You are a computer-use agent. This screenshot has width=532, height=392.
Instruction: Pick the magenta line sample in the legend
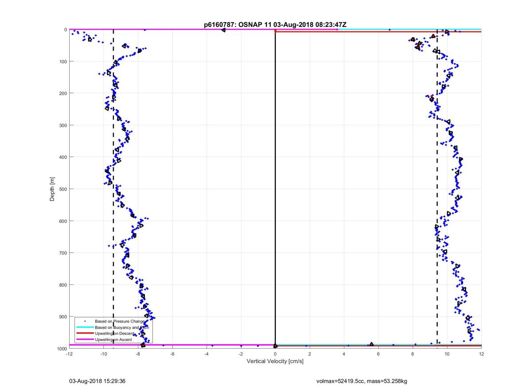point(85,340)
